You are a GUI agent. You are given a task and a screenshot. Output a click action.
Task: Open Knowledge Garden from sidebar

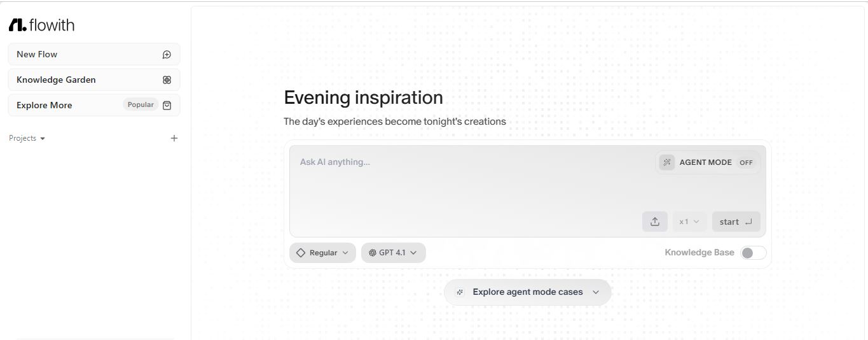click(56, 80)
